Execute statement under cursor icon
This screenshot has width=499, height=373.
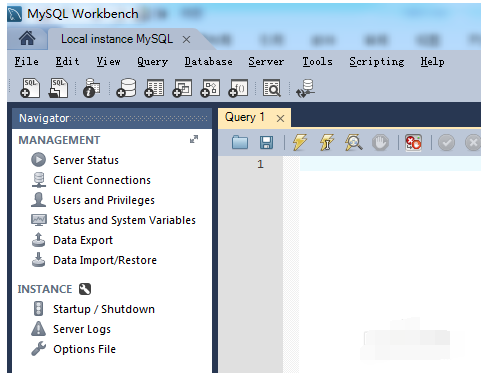(x=327, y=142)
